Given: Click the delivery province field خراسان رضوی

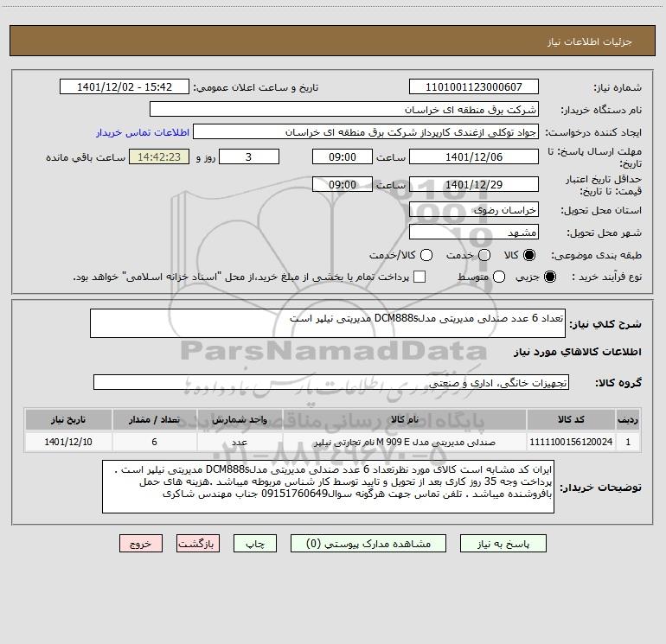Looking at the screenshot, I should coord(474,209).
